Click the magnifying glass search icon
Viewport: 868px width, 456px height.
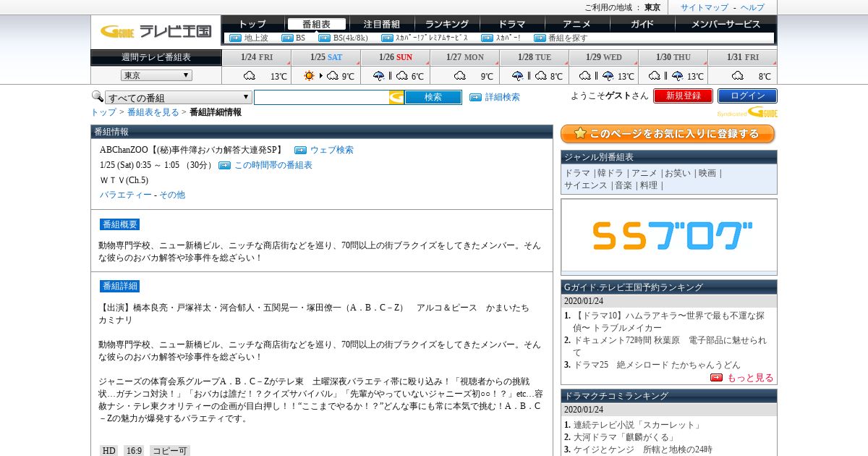coord(97,96)
